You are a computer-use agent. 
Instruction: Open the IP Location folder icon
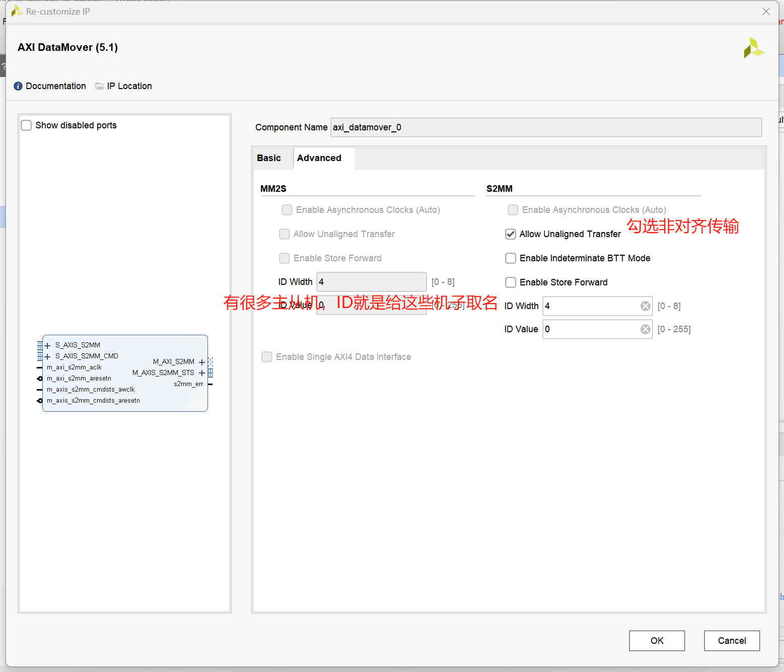point(99,86)
